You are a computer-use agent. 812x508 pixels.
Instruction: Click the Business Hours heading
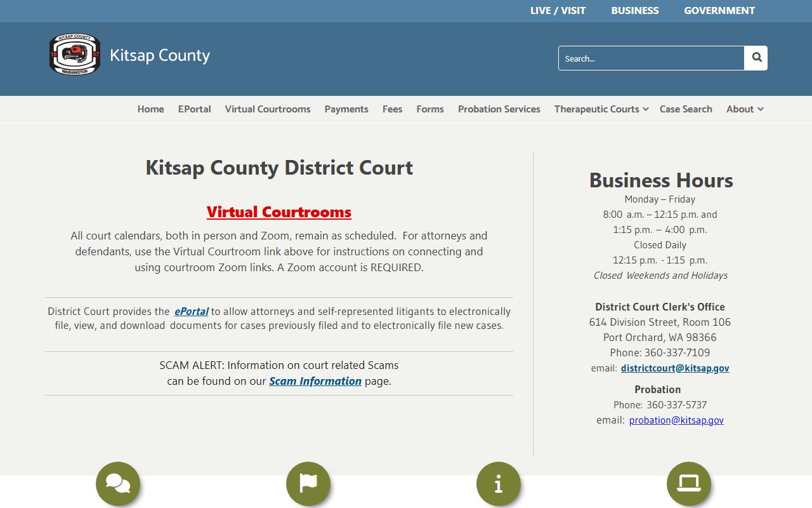click(x=661, y=180)
